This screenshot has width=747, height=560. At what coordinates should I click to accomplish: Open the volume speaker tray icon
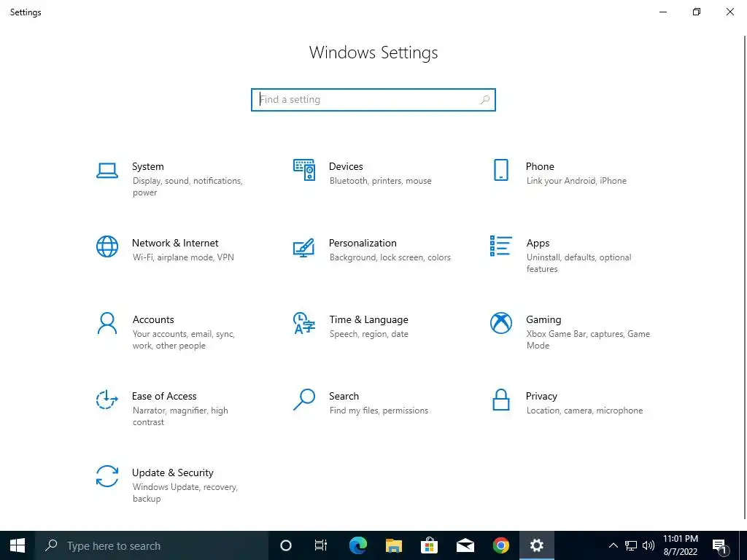[x=649, y=545]
